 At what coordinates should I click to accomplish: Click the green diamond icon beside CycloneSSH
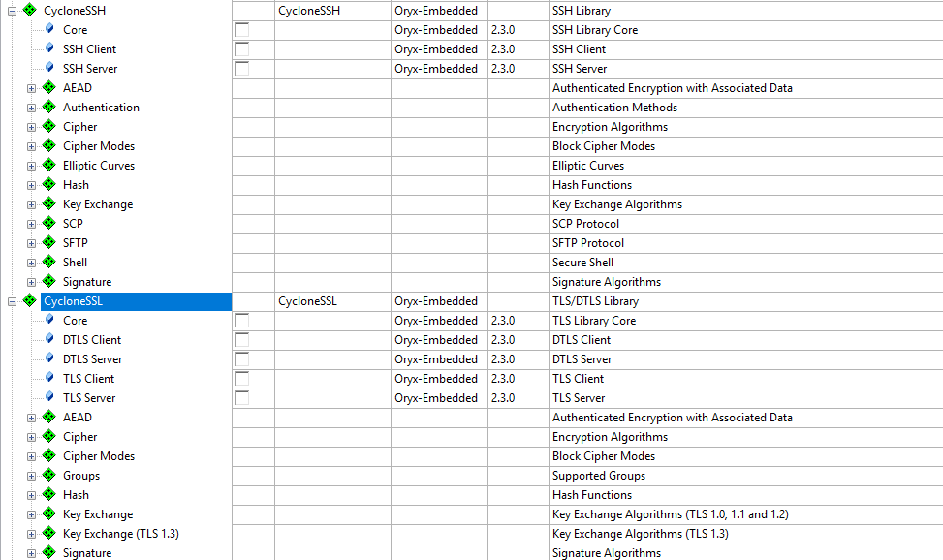point(29,11)
